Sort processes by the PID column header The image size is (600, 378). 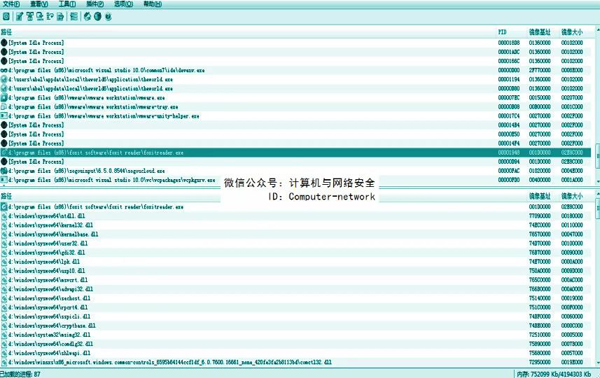click(502, 32)
